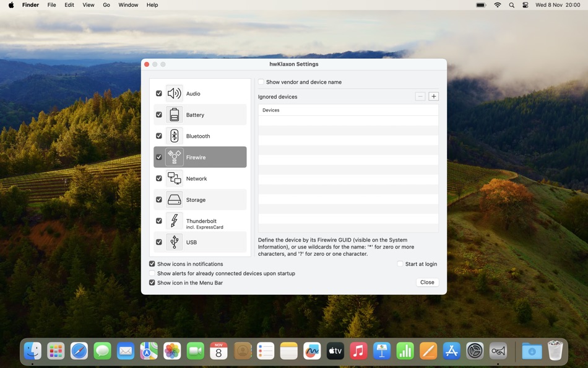Open System Settings from the Dock

pos(475,351)
